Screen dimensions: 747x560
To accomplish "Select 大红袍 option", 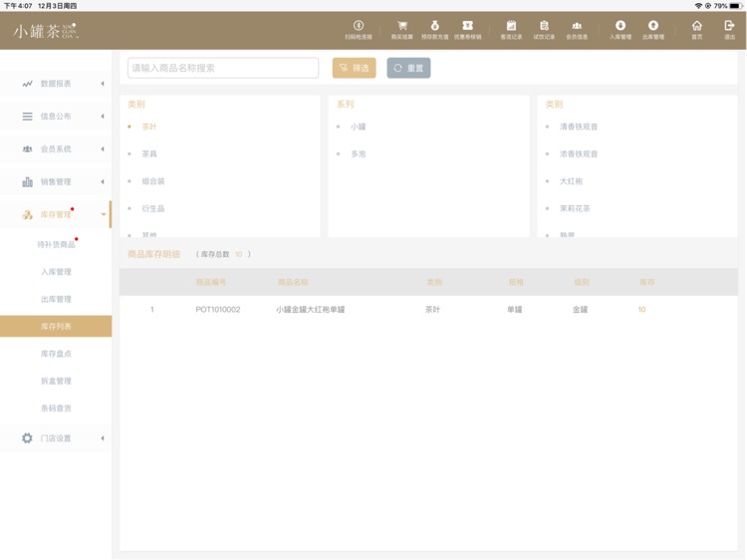I will (571, 181).
